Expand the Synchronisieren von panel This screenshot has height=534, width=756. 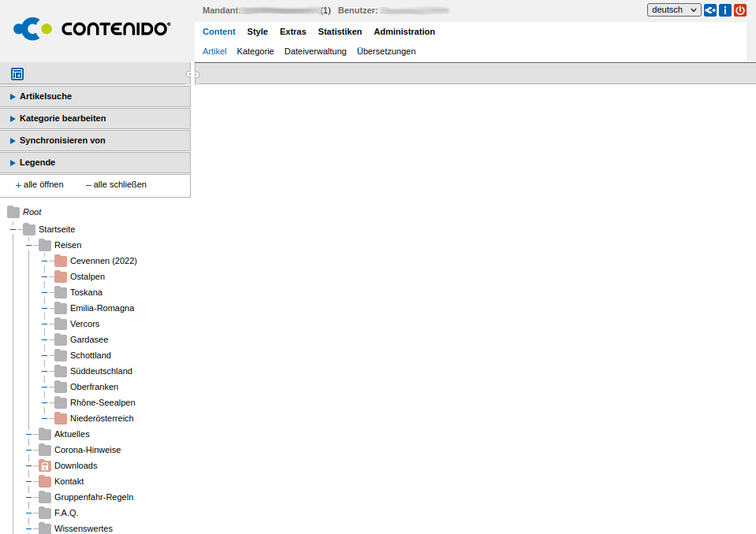[x=62, y=140]
